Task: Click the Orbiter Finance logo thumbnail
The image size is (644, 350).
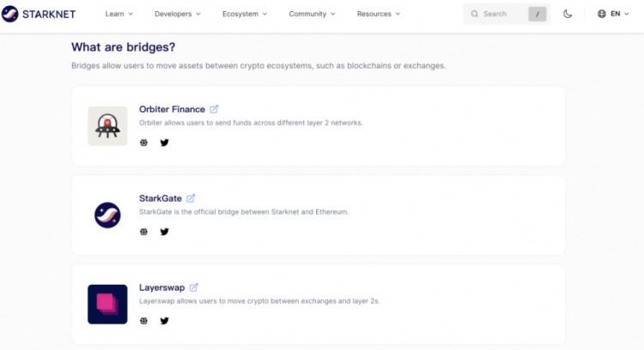Action: tap(107, 126)
